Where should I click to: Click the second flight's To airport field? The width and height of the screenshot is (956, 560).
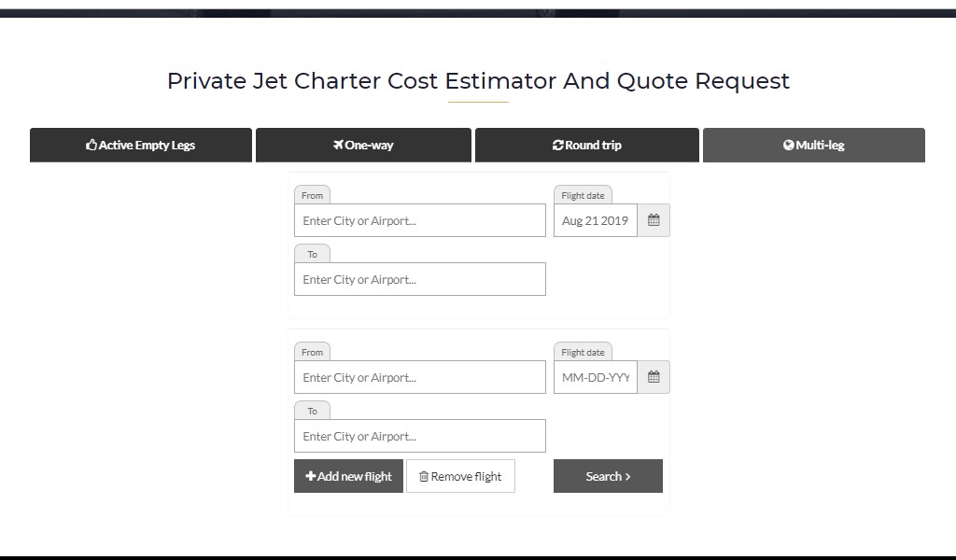[419, 437]
